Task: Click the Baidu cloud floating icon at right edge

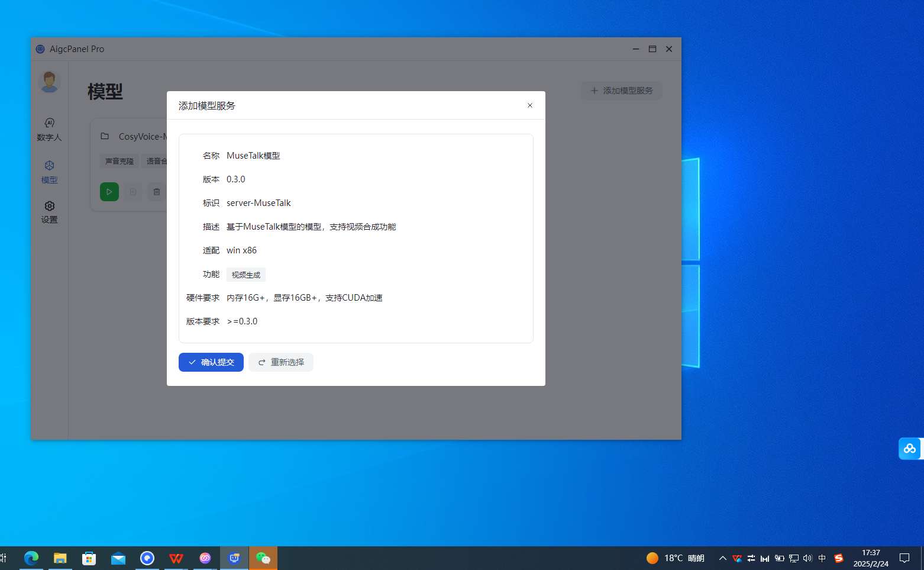Action: [910, 448]
